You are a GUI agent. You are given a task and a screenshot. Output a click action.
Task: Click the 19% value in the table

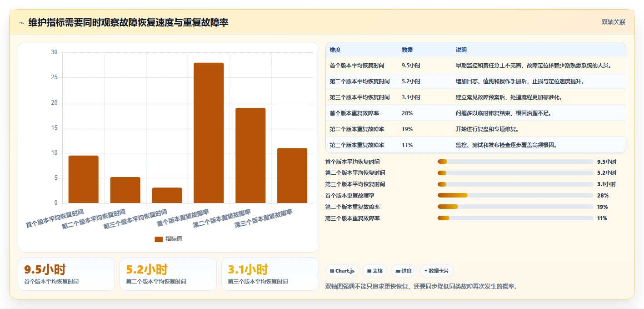click(x=407, y=129)
